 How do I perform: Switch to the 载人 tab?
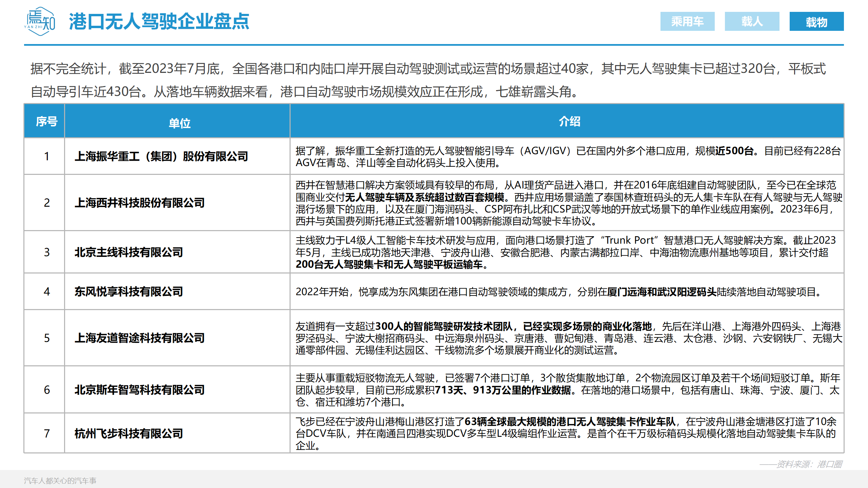coord(752,21)
